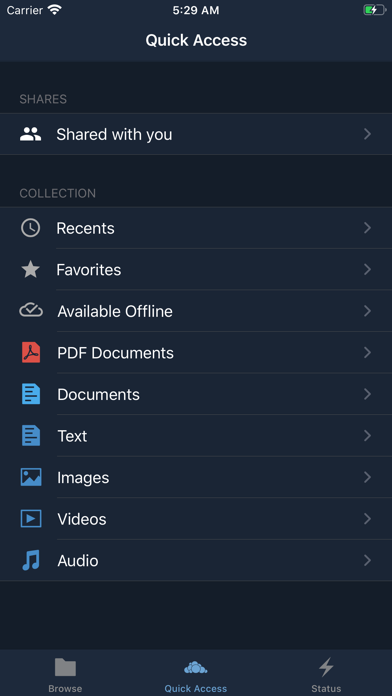Tap the Text row's file icon
This screenshot has height=696, width=392.
(x=31, y=436)
